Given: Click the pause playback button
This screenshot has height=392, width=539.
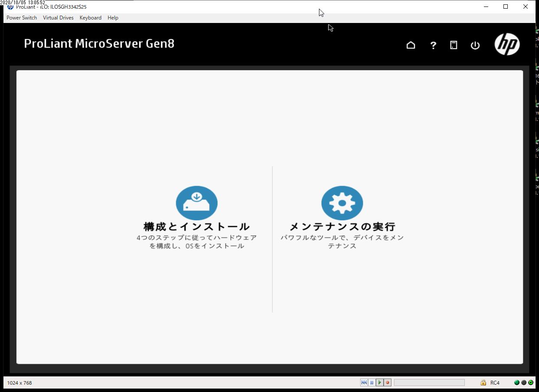Looking at the screenshot, I should [372, 382].
